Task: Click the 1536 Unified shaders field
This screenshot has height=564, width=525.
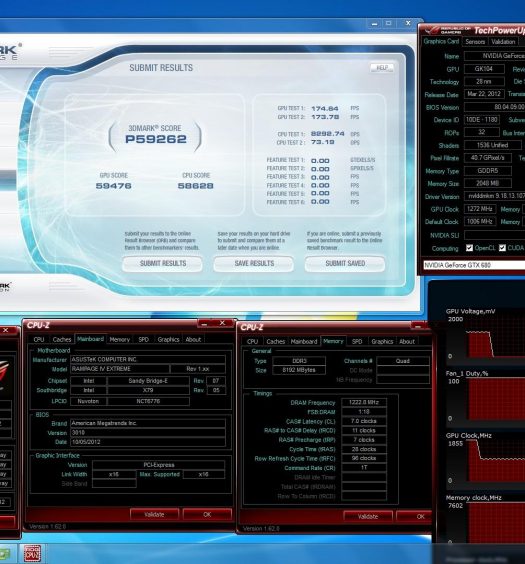Action: click(493, 145)
